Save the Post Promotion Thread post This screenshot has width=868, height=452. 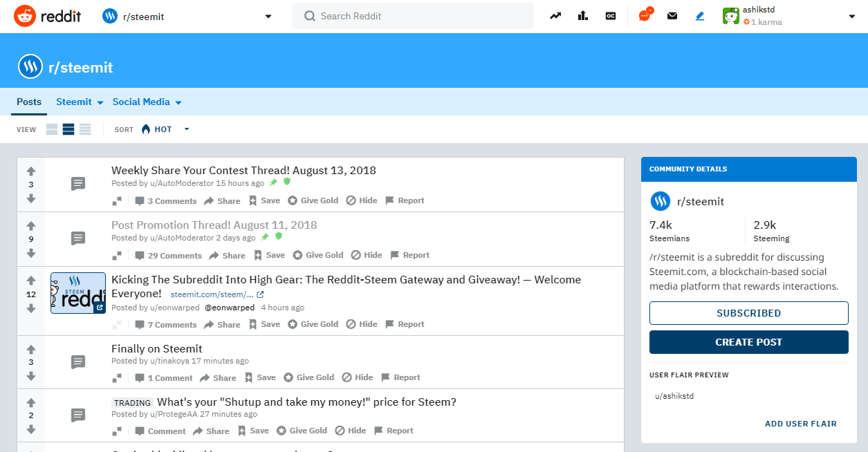269,255
